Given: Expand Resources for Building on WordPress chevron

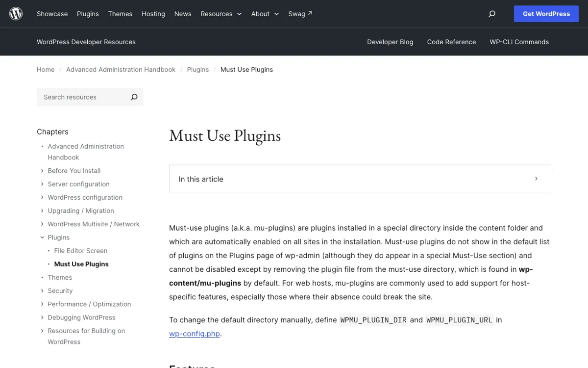Looking at the screenshot, I should (42, 331).
